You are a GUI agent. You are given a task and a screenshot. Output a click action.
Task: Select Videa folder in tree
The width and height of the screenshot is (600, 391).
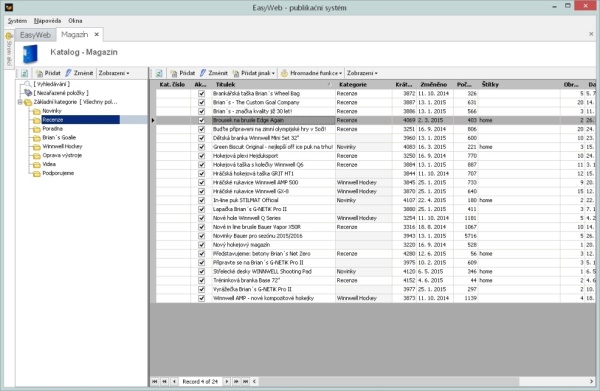pyautogui.click(x=49, y=164)
